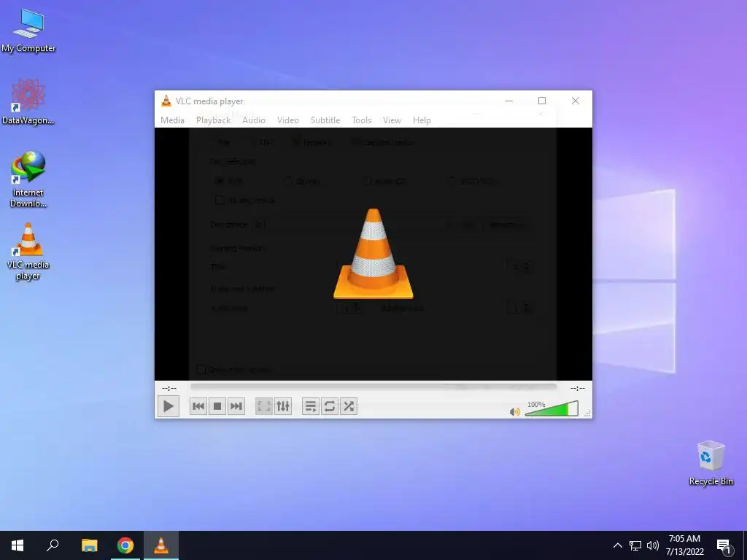The height and width of the screenshot is (560, 747).
Task: Open network status tray icon
Action: (x=635, y=545)
